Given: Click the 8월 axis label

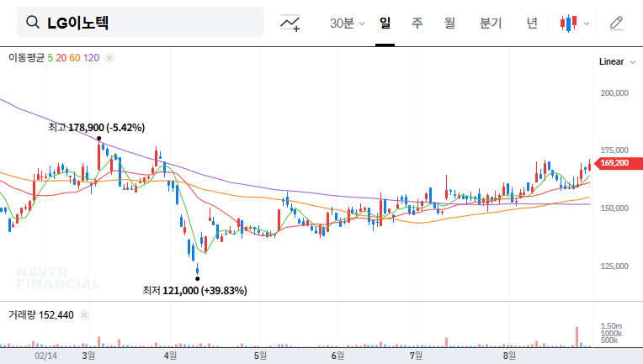Looking at the screenshot, I should [x=509, y=356].
